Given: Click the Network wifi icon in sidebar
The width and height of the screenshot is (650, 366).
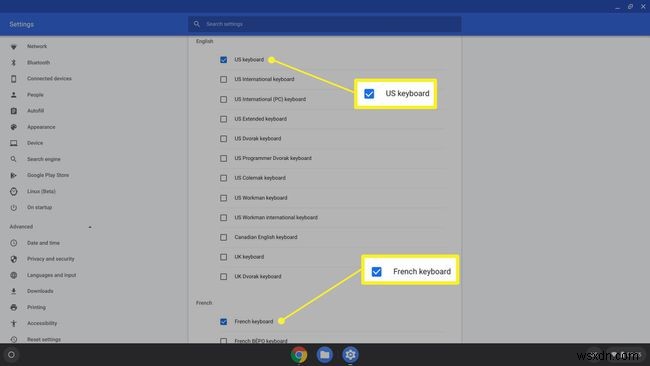Looking at the screenshot, I should (x=14, y=46).
